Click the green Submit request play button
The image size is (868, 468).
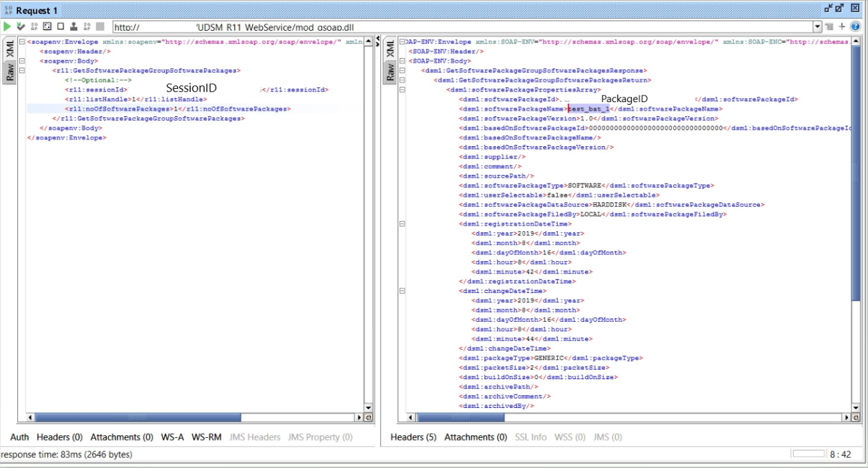(x=7, y=27)
